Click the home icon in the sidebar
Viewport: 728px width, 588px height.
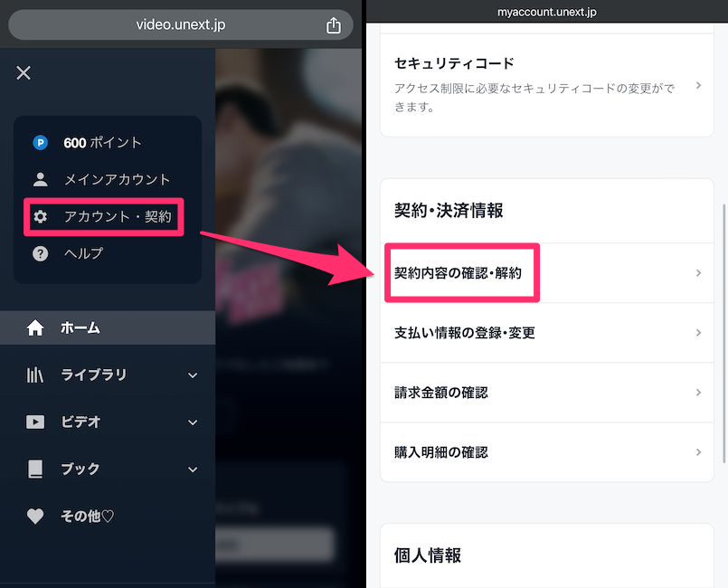[x=35, y=327]
